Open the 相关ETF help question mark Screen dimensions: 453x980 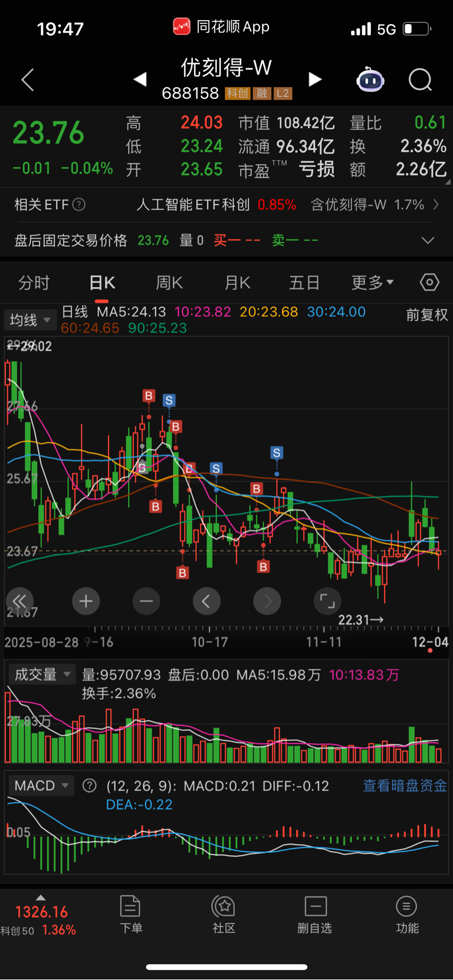click(78, 204)
